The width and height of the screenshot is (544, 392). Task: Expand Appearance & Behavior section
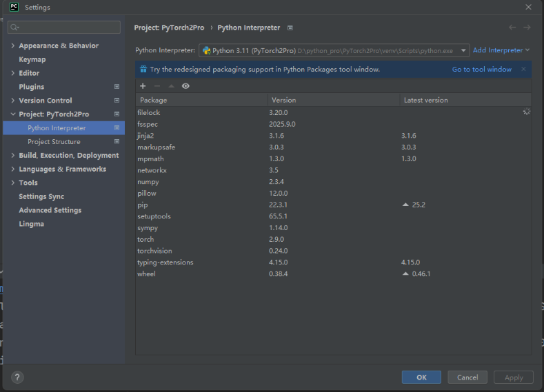point(13,45)
